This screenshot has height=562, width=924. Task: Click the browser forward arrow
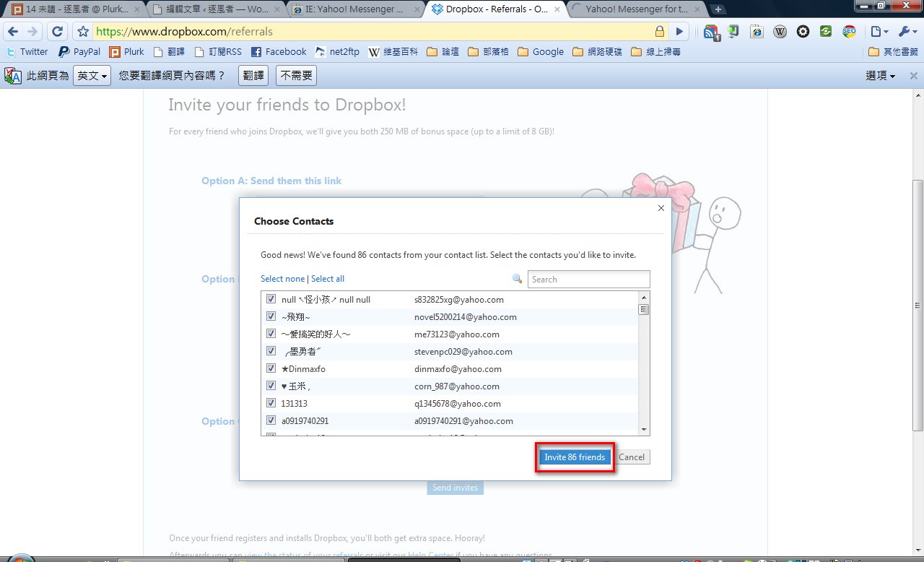pos(33,32)
